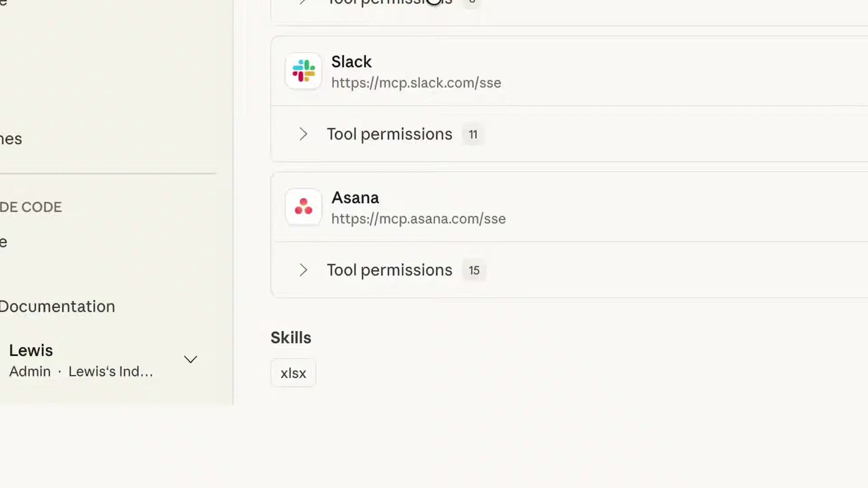Open the Slack MCP URL link
The width and height of the screenshot is (868, 488).
point(416,83)
